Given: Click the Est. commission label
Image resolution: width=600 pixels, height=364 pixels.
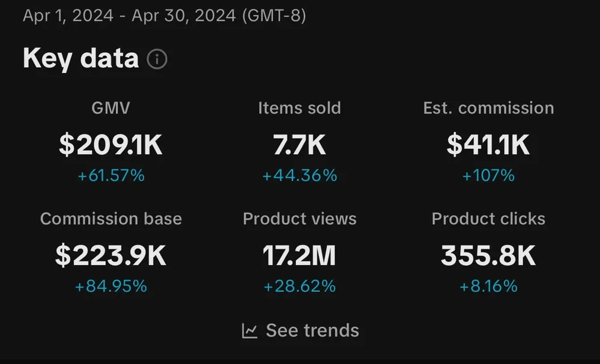Looking at the screenshot, I should 488,108.
